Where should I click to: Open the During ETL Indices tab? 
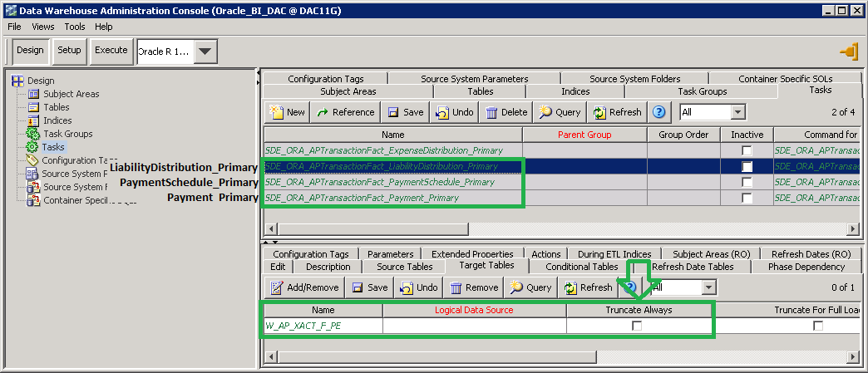[614, 254]
